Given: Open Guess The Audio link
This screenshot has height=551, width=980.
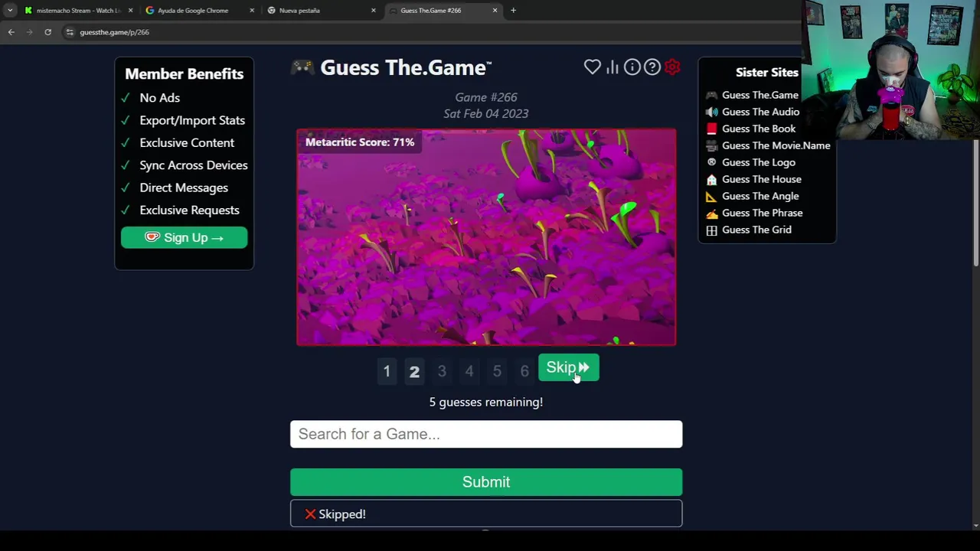Looking at the screenshot, I should 760,112.
